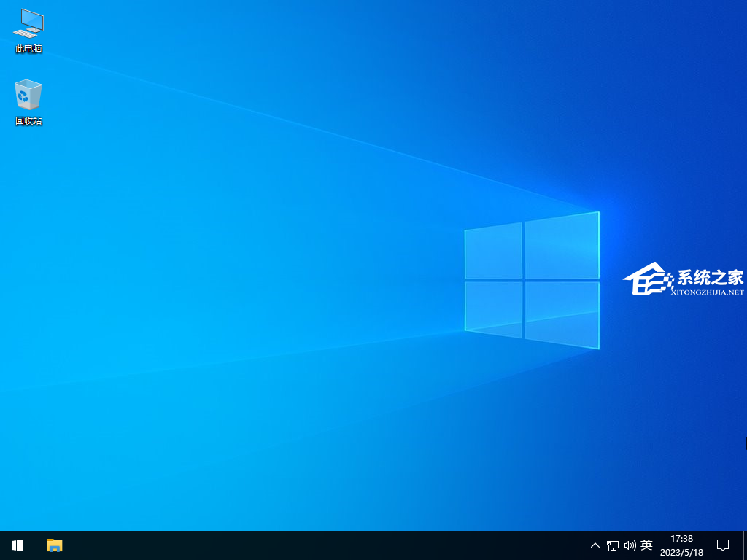Open the calendar via the 17:38 clock
The width and height of the screenshot is (747, 560).
pos(681,539)
